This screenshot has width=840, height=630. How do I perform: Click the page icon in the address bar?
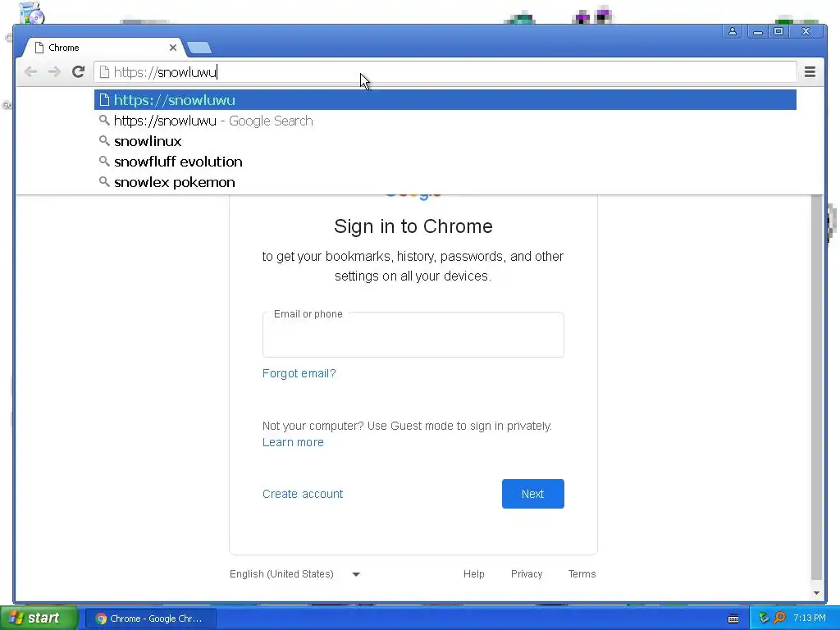coord(104,72)
